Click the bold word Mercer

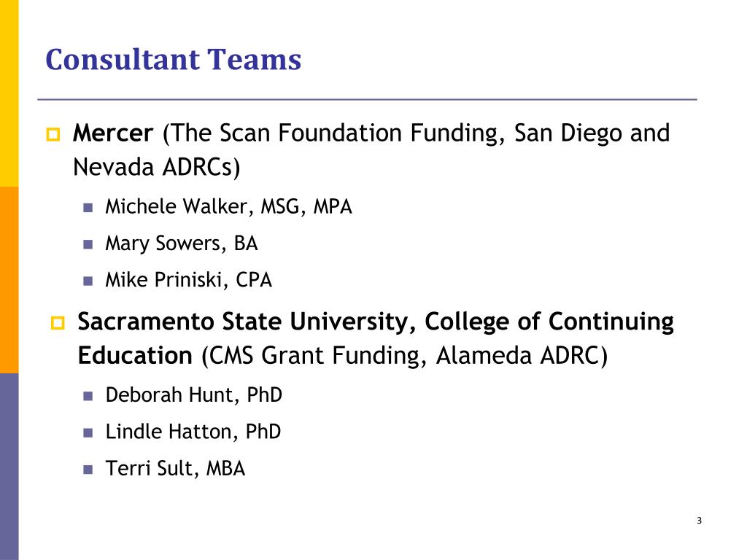click(x=113, y=133)
